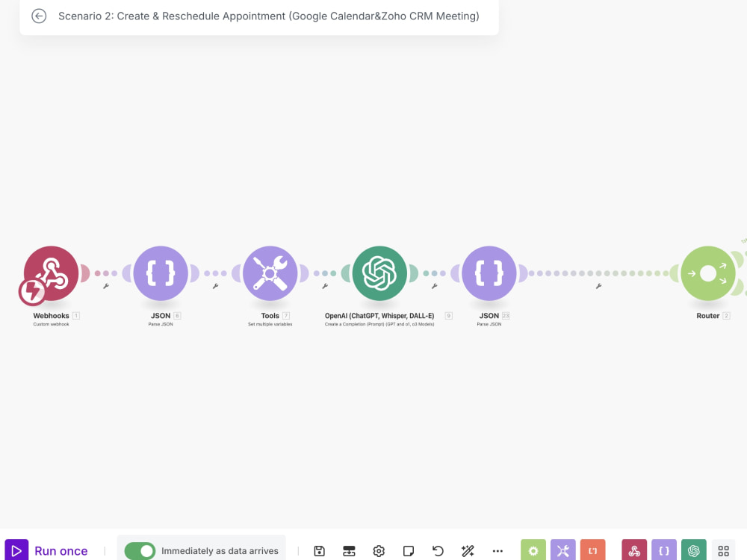Click the purple JSON braces favorite button
This screenshot has height=560, width=747.
[x=664, y=550]
